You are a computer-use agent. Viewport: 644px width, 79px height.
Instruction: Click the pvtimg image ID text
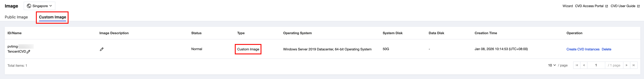(13, 46)
